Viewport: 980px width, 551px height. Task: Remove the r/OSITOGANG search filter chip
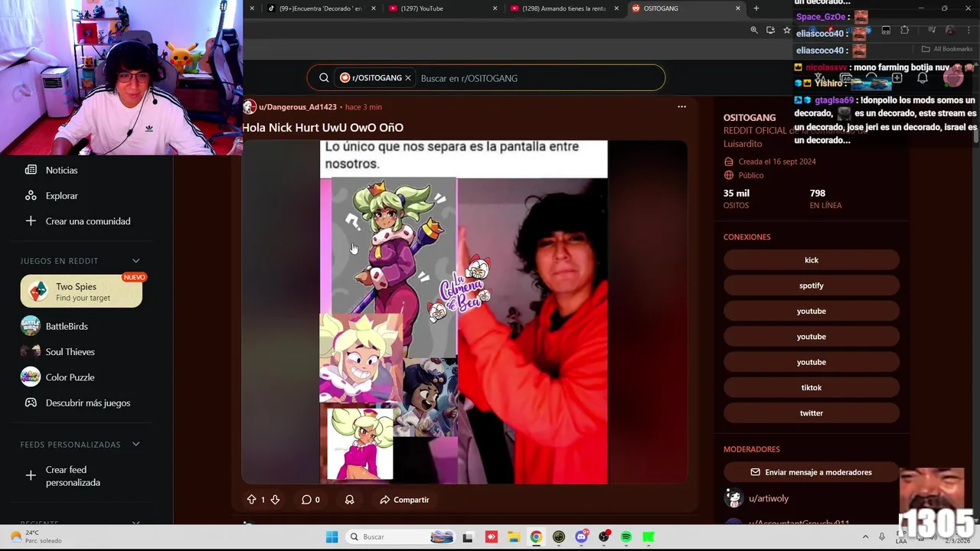(x=408, y=78)
